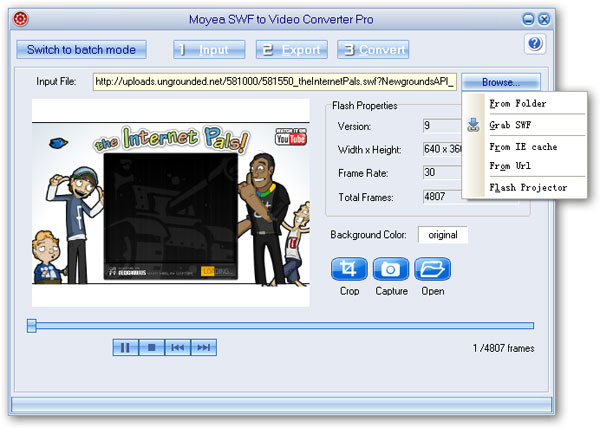Click the Capture camera icon
Viewport: 600px width, 428px height.
(x=391, y=269)
